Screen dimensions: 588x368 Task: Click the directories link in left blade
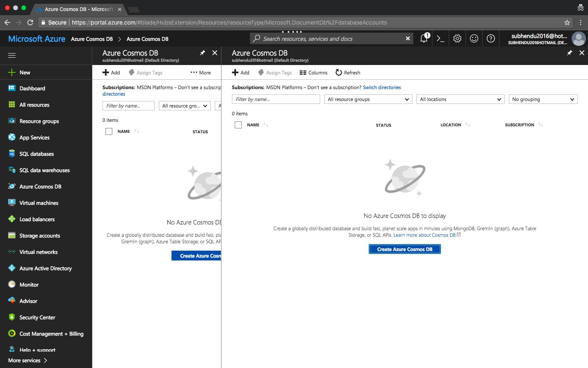pos(114,94)
